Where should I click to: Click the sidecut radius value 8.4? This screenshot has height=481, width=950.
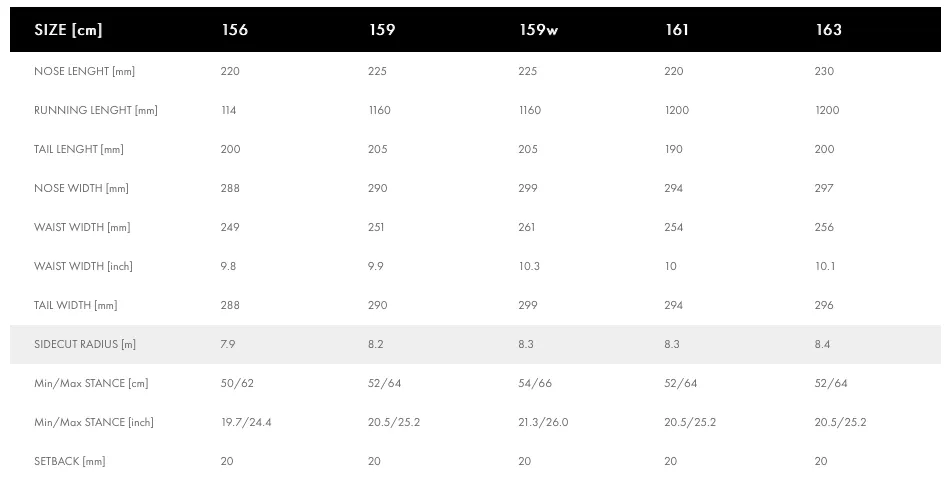[822, 344]
